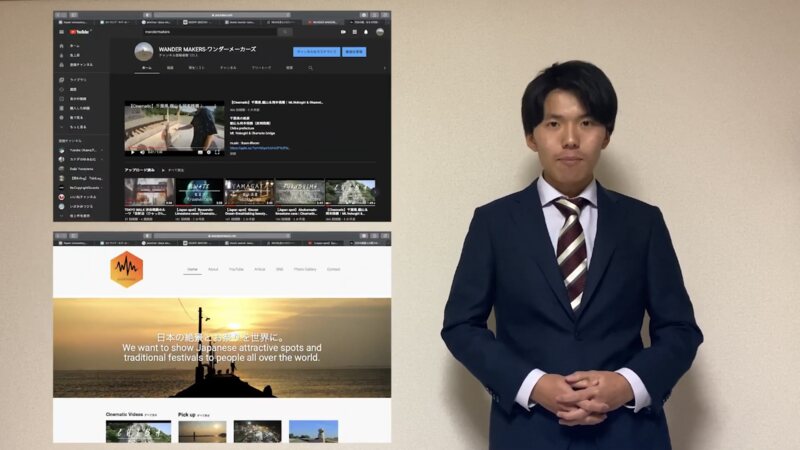Open the website's Home nav item

[x=192, y=269]
